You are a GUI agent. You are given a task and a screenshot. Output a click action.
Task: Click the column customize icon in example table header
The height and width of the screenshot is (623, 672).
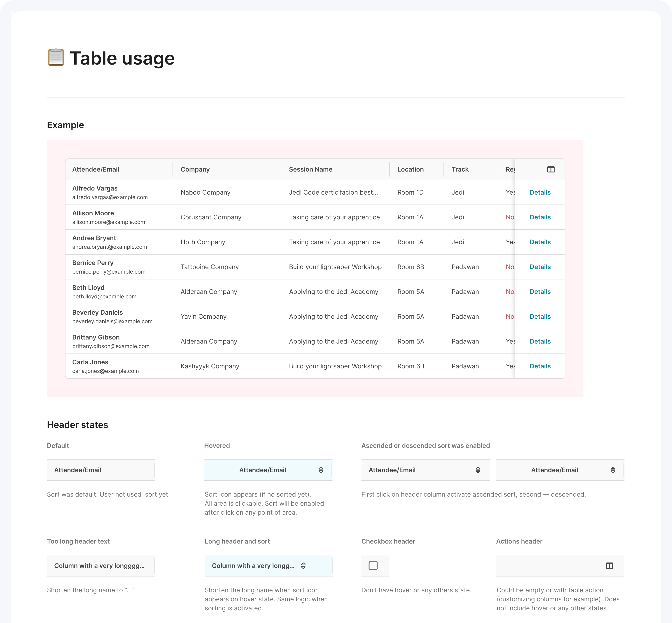551,169
